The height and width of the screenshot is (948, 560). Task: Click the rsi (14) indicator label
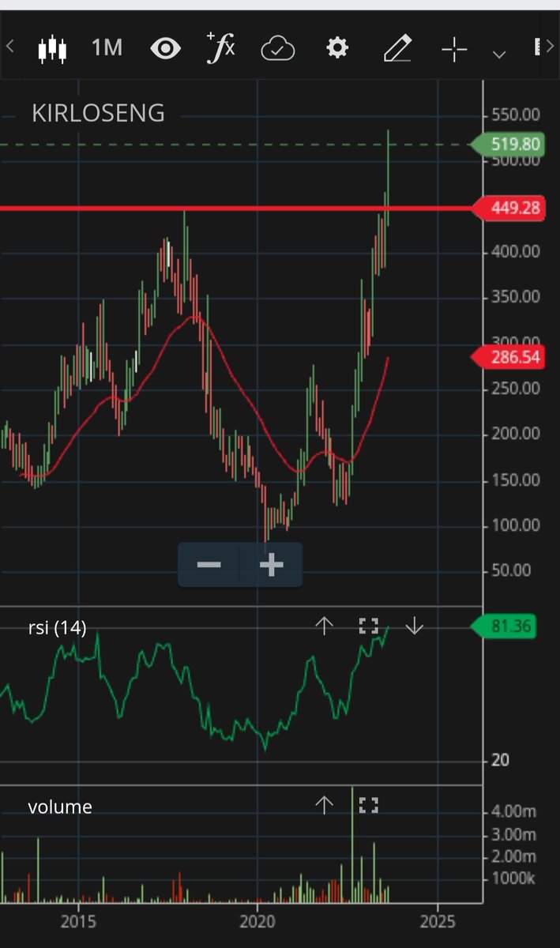[x=58, y=628]
